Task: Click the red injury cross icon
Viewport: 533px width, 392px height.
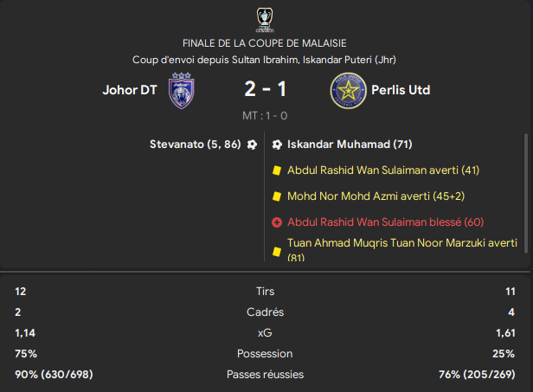Action: point(277,222)
